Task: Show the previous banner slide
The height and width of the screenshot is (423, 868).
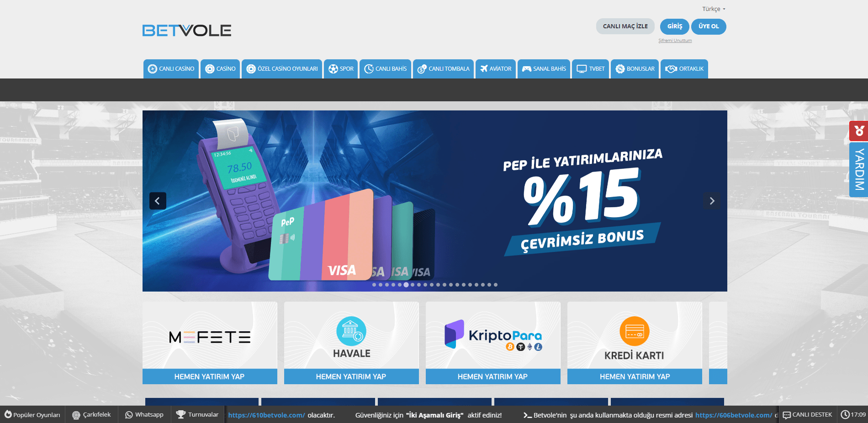Action: (158, 201)
